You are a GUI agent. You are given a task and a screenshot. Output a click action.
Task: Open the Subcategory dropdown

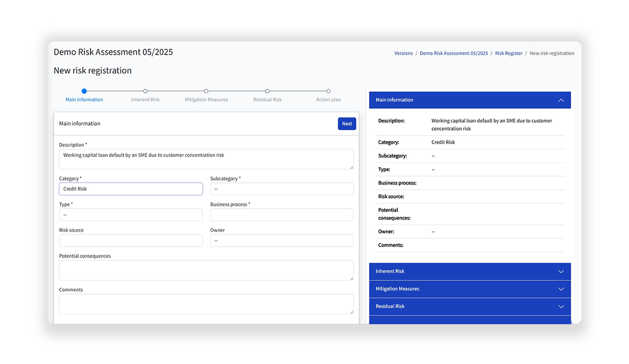click(281, 189)
